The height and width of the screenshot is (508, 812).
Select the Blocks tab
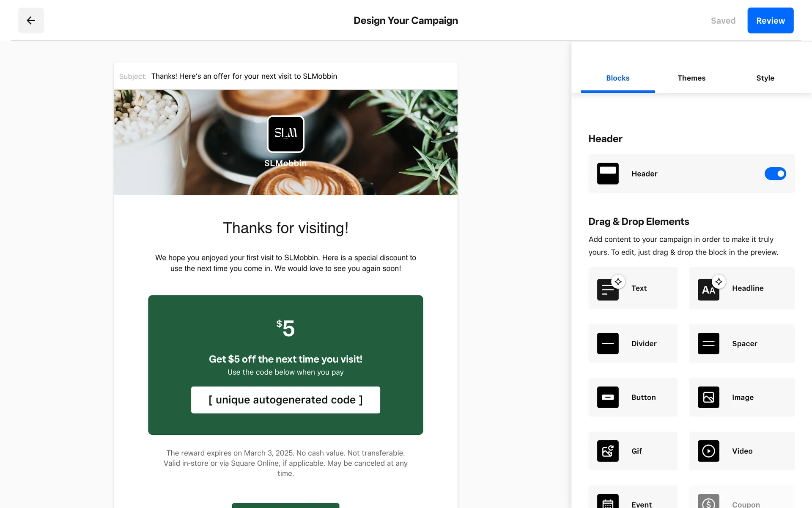click(x=617, y=78)
